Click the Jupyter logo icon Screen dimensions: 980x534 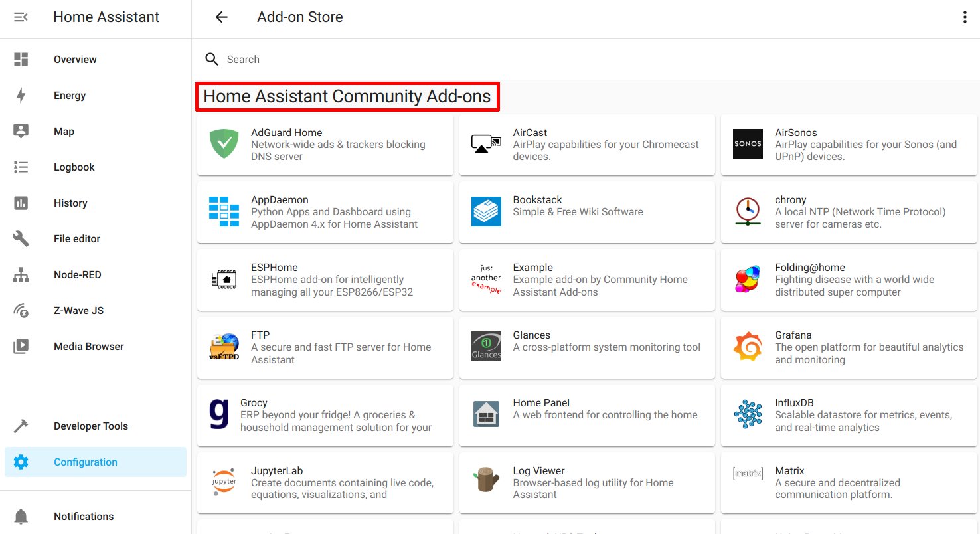(x=224, y=482)
